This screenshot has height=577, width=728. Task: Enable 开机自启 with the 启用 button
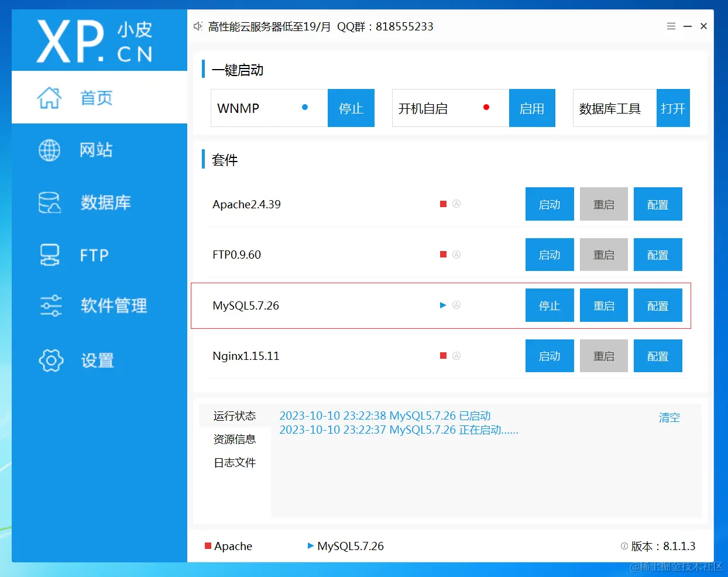pyautogui.click(x=532, y=108)
